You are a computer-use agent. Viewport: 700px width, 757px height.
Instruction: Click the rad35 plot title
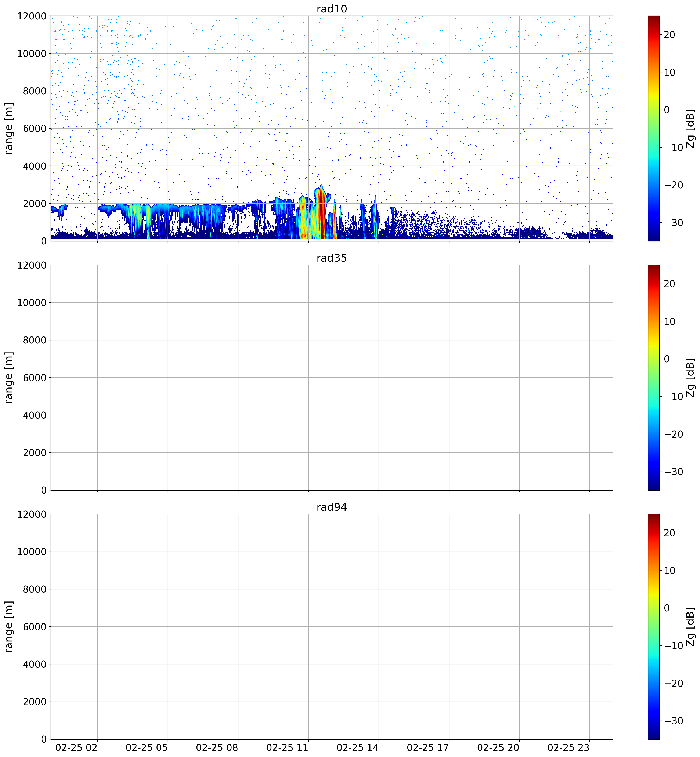click(331, 258)
